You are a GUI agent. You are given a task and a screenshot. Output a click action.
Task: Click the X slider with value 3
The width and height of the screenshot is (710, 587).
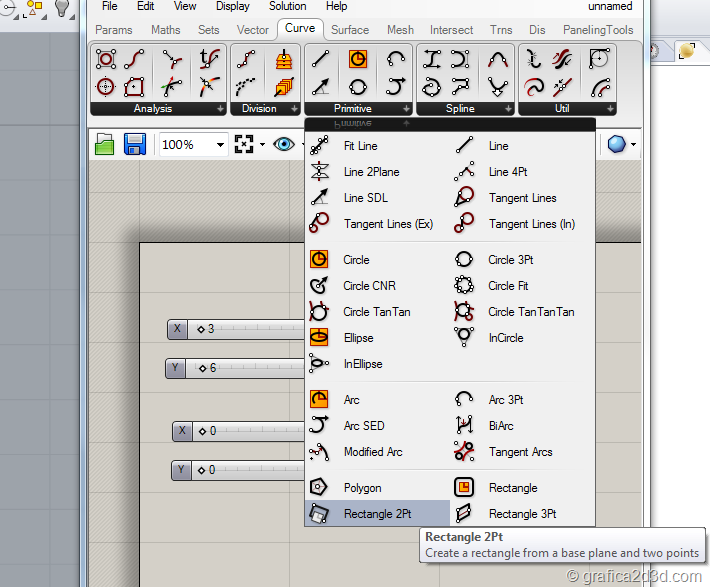click(x=238, y=329)
